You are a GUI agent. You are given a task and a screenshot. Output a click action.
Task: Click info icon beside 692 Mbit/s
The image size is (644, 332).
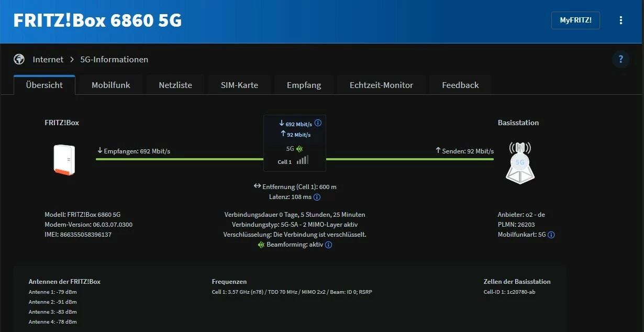click(x=318, y=124)
